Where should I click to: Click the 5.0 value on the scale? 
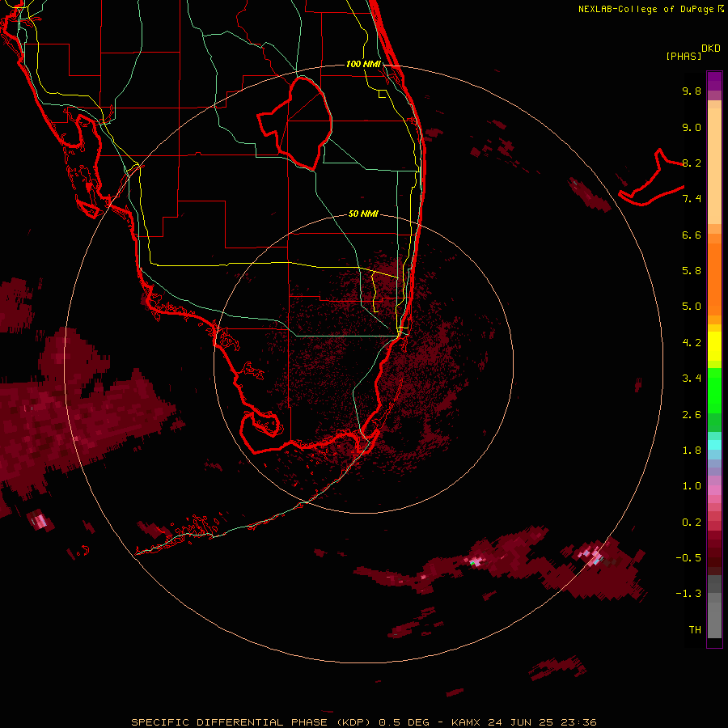692,307
